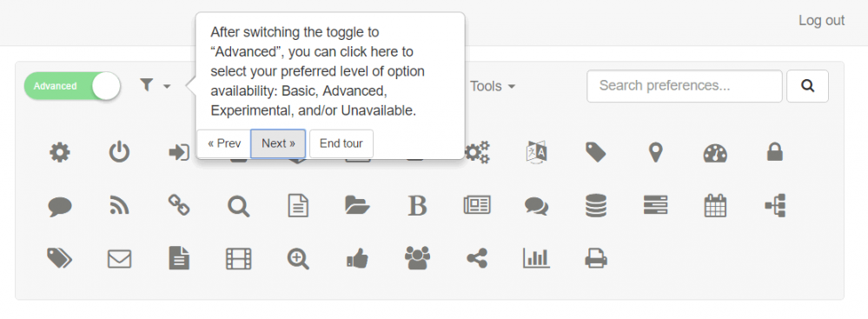Viewport: 868px width, 319px height.
Task: Open the translation language icon
Action: (x=536, y=152)
